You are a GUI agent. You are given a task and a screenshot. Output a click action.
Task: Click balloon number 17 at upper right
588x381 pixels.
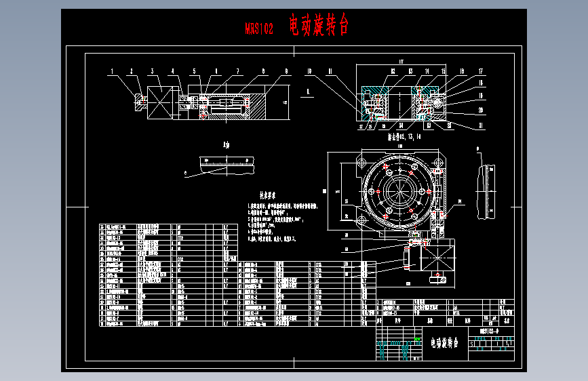(481, 71)
